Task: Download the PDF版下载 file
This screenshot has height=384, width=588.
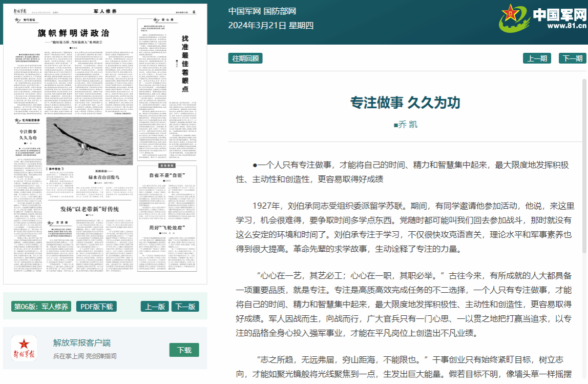Action: (96, 307)
